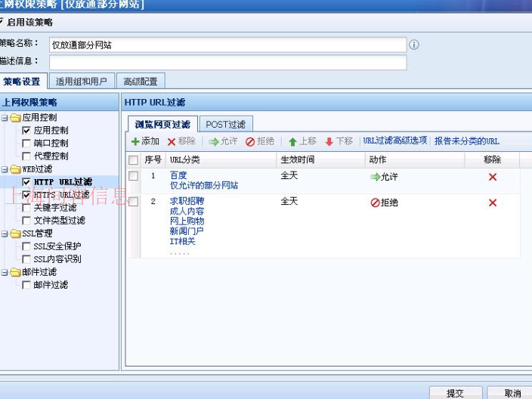Click the green arrow 允许 toolbar icon
The height and width of the screenshot is (399, 532).
(214, 142)
